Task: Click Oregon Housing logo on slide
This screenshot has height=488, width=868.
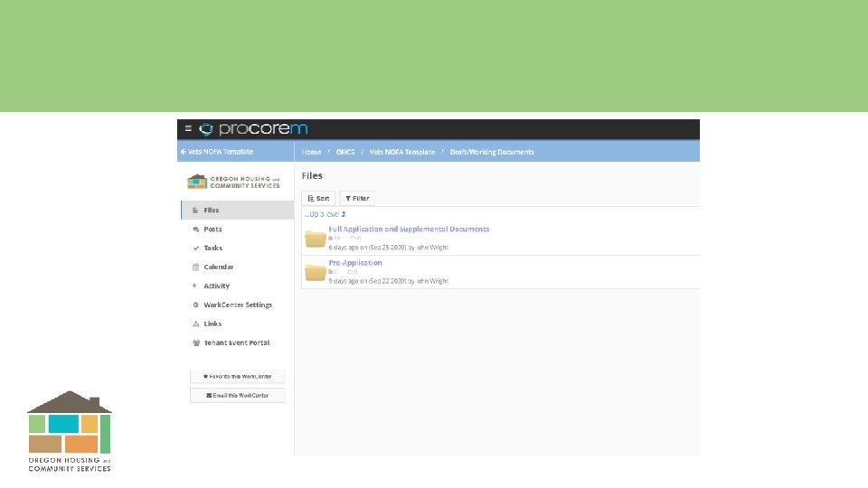Action: coord(70,431)
